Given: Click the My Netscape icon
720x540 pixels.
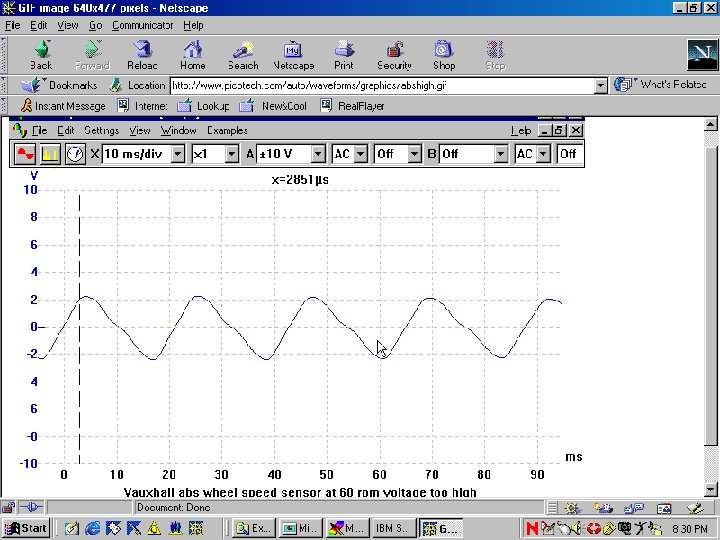Looking at the screenshot, I should 293,50.
